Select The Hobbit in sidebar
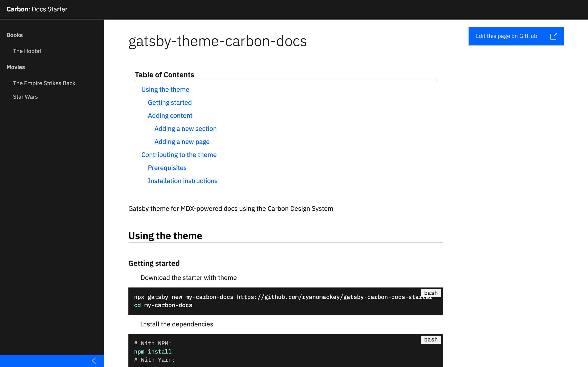Viewport: 588px width, 367px height. coord(27,51)
